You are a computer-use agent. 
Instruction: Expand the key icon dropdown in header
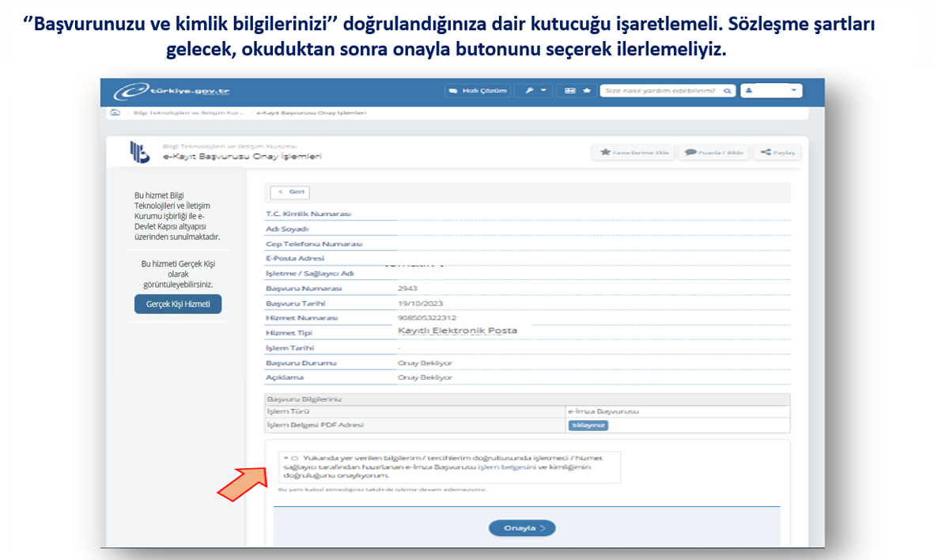coord(535,91)
